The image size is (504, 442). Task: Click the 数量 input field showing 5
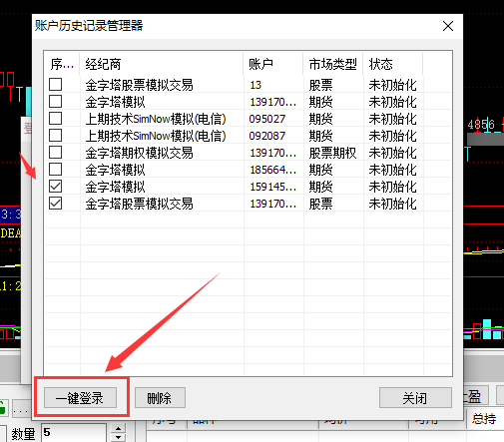pyautogui.click(x=74, y=433)
